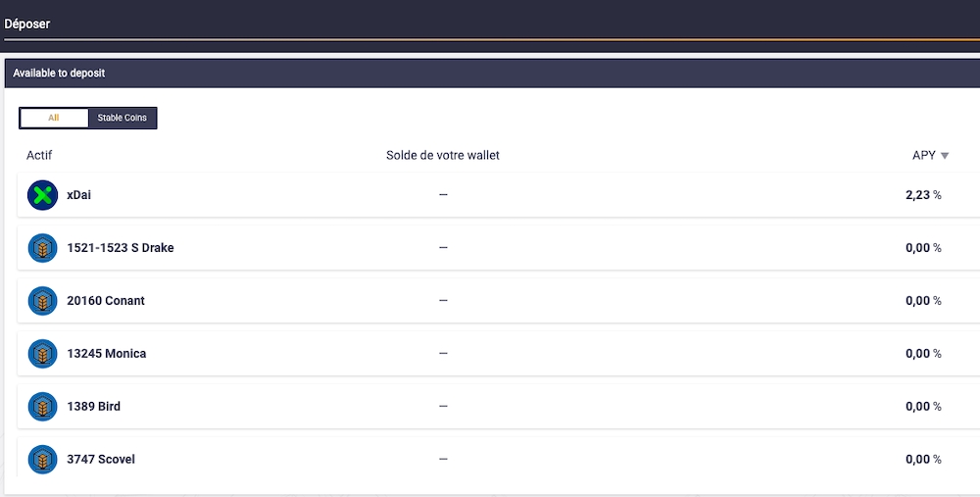Switch filter to Stable Coins
The height and width of the screenshot is (497, 980).
pyautogui.click(x=122, y=118)
